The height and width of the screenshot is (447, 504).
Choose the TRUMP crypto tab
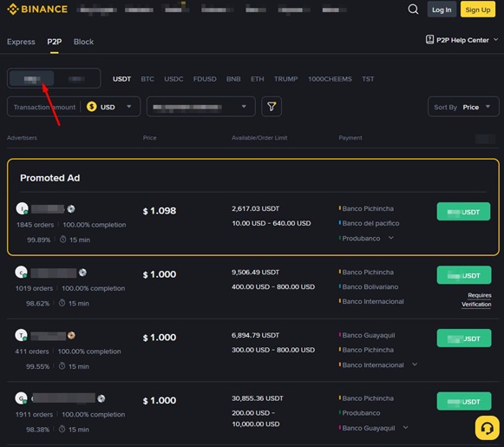tap(285, 79)
